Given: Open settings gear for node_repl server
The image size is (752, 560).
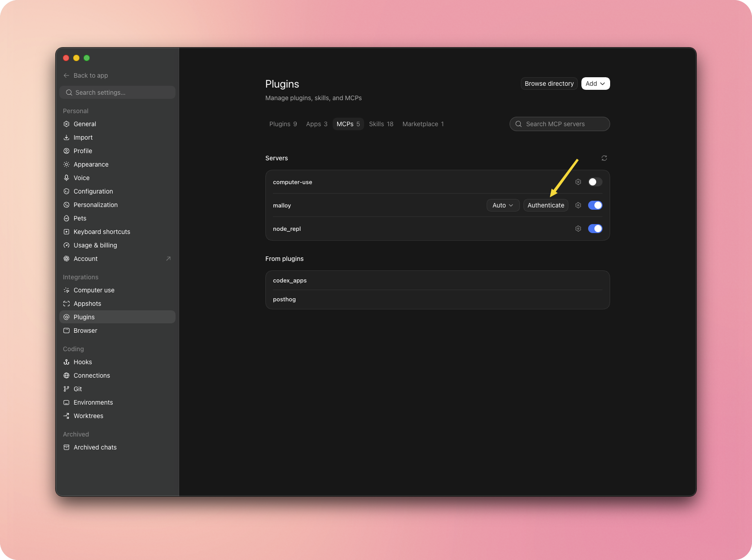Looking at the screenshot, I should coord(578,229).
